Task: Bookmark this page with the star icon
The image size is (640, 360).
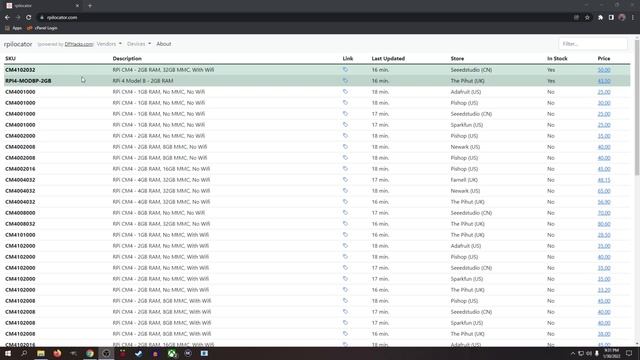Action: pyautogui.click(x=587, y=18)
